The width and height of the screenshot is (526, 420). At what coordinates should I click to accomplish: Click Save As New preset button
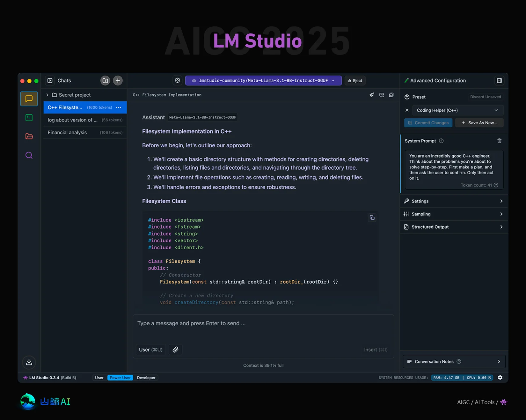pyautogui.click(x=479, y=123)
